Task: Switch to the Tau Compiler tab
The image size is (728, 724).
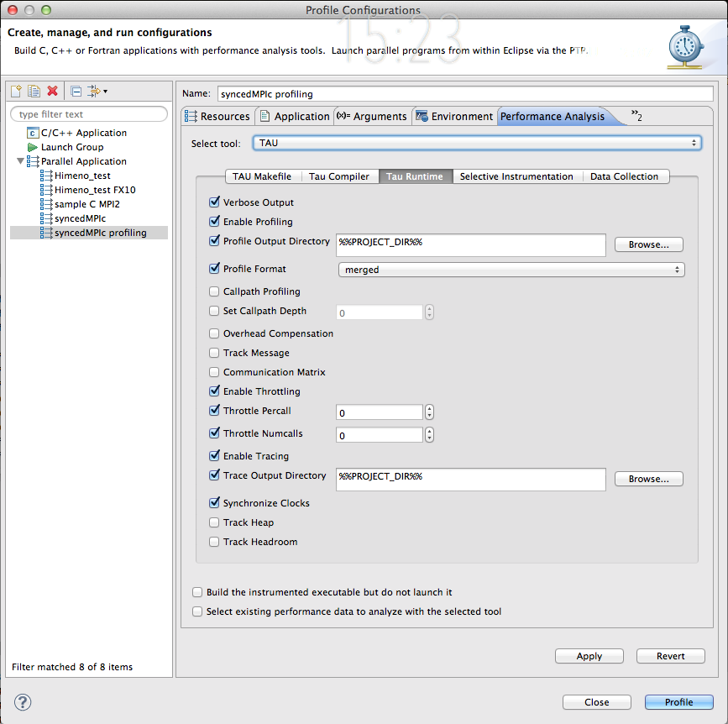Action: coord(338,176)
